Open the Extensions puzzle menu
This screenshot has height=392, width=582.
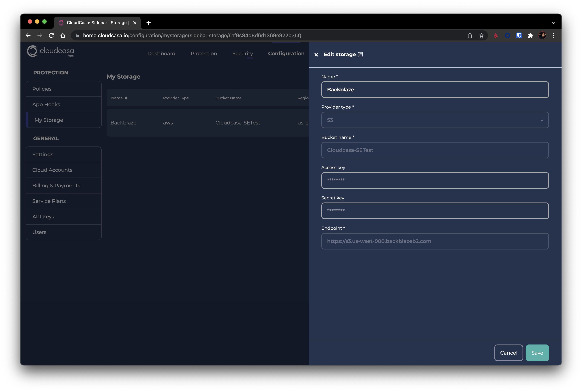(530, 36)
